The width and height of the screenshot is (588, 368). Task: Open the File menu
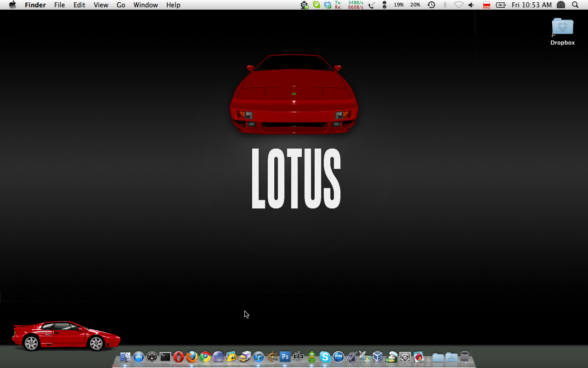click(x=59, y=5)
